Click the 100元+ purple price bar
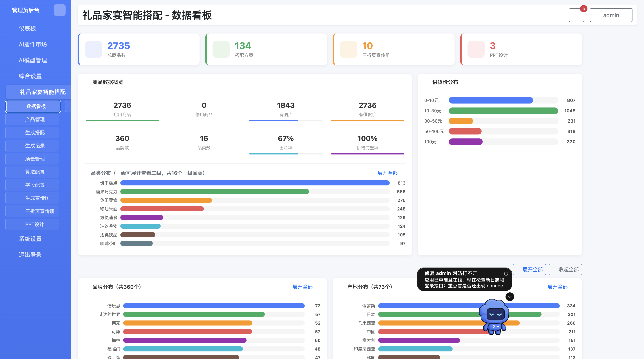 [466, 142]
